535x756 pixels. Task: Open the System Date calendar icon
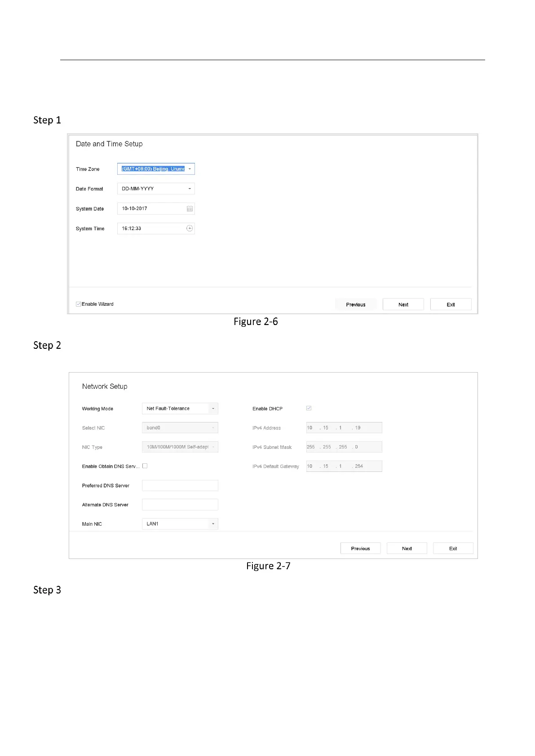[x=190, y=209]
